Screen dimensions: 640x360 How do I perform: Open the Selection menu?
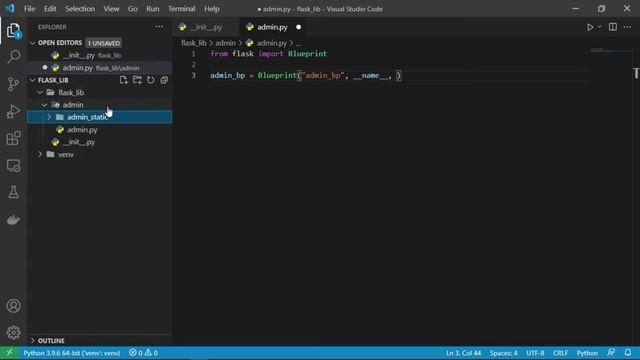pos(80,9)
